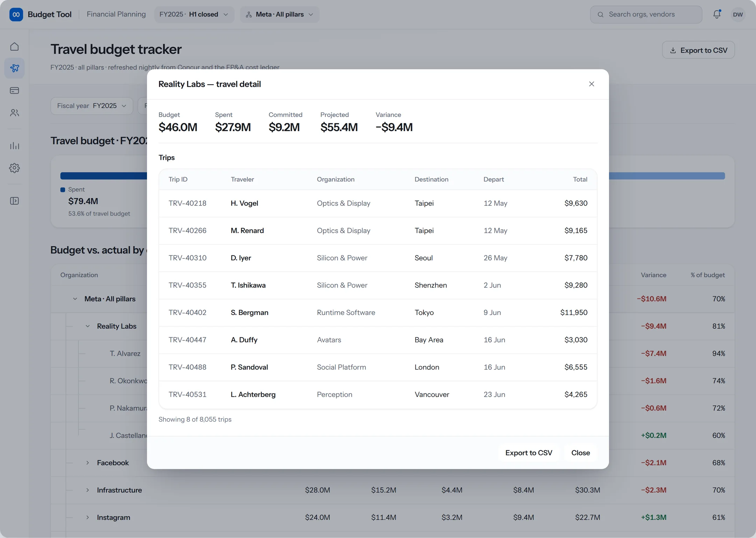
Task: Open the FY2025 H1 closed period dropdown
Action: point(194,14)
